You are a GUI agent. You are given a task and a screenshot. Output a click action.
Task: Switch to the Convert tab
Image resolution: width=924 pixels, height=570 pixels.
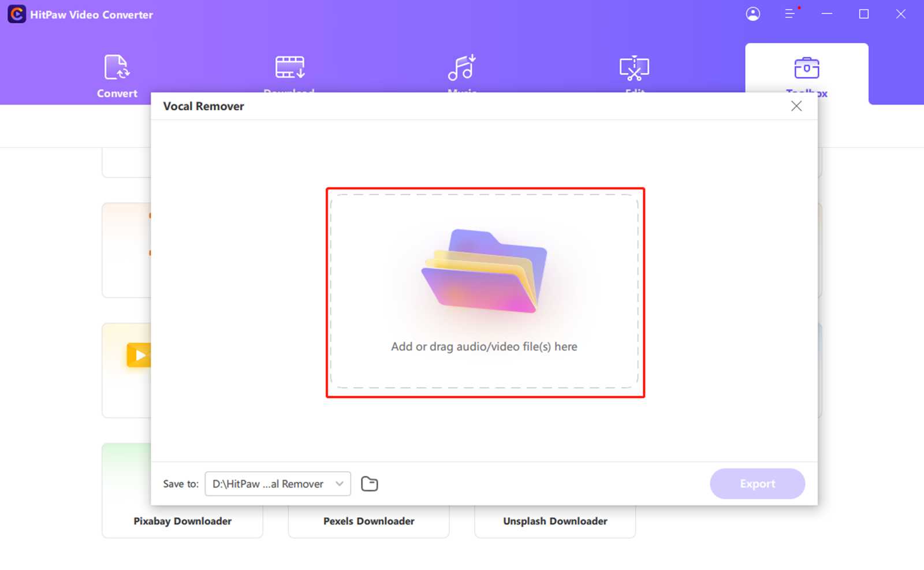pos(117,75)
